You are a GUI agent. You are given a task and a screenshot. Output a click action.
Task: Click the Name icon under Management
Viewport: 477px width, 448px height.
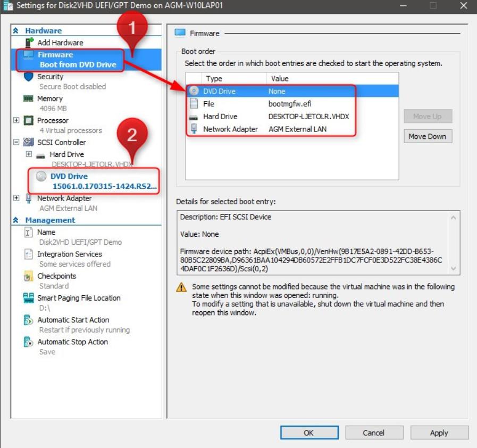click(28, 233)
